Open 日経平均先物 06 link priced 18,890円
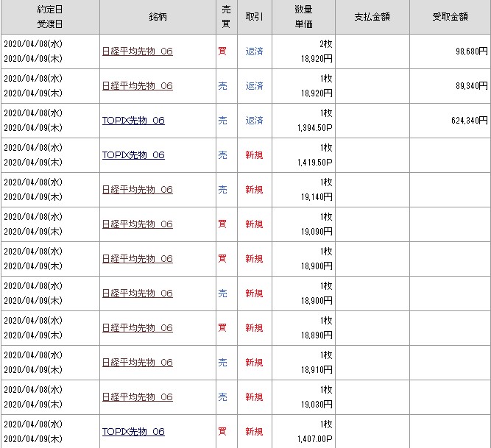 tap(137, 328)
